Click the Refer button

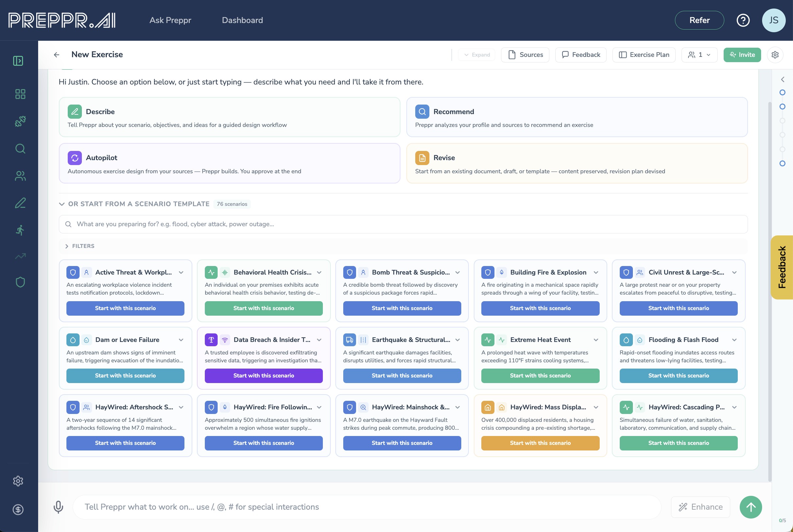[x=699, y=20]
